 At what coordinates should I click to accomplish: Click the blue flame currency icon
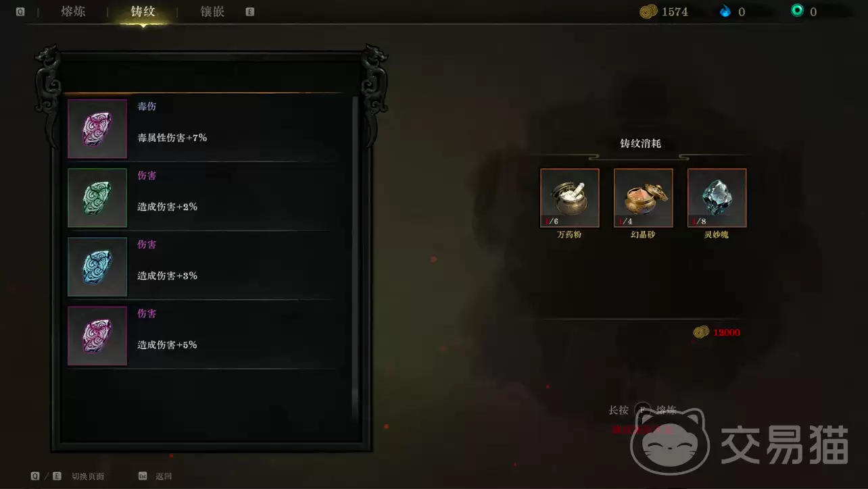(725, 11)
